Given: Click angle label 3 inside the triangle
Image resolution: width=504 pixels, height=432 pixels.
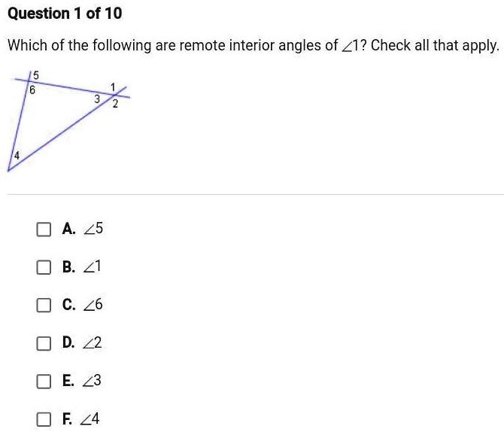Looking at the screenshot, I should 96,99.
